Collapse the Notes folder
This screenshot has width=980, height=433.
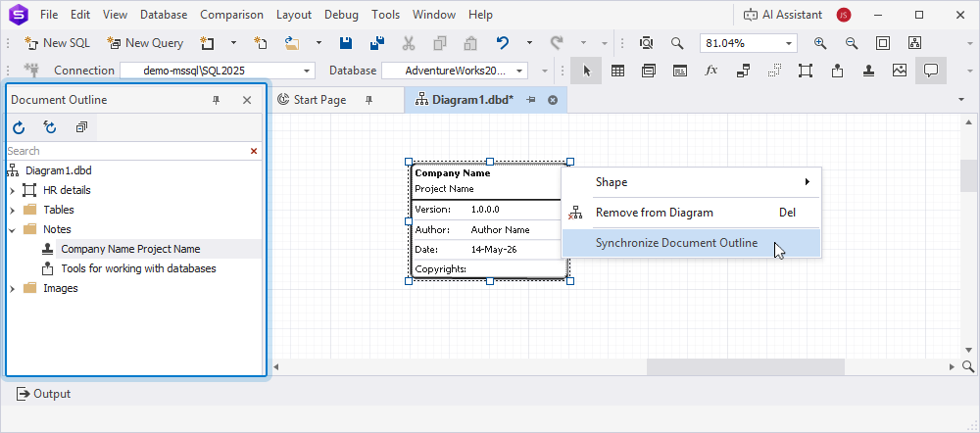click(12, 230)
